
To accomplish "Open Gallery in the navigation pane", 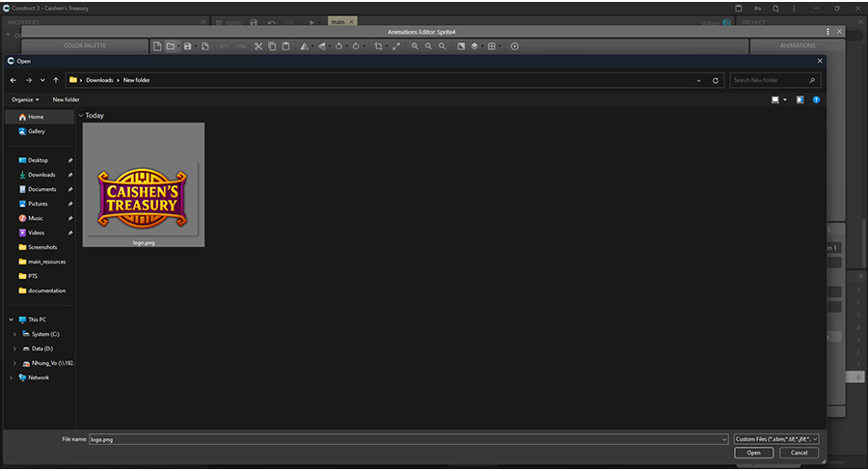I will pos(37,131).
